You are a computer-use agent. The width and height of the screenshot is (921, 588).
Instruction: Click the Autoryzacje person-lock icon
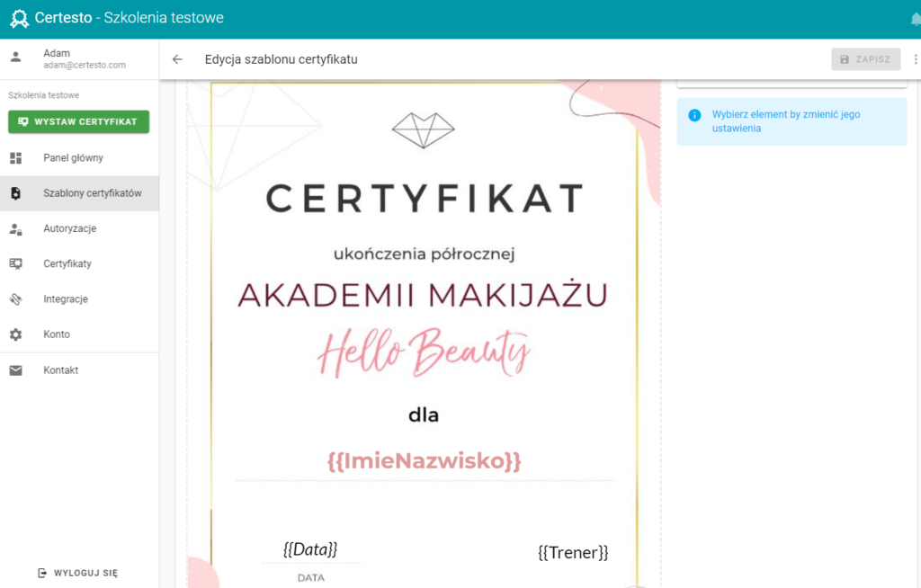tap(16, 229)
